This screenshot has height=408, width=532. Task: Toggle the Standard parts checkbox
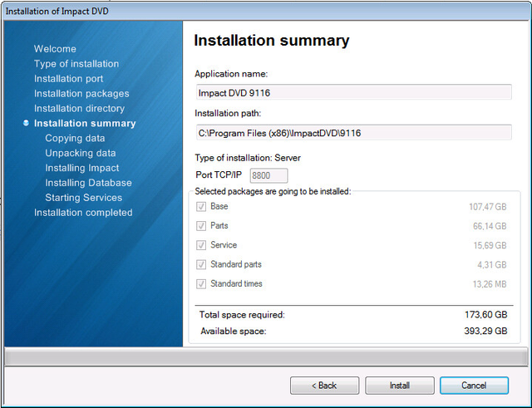point(201,264)
